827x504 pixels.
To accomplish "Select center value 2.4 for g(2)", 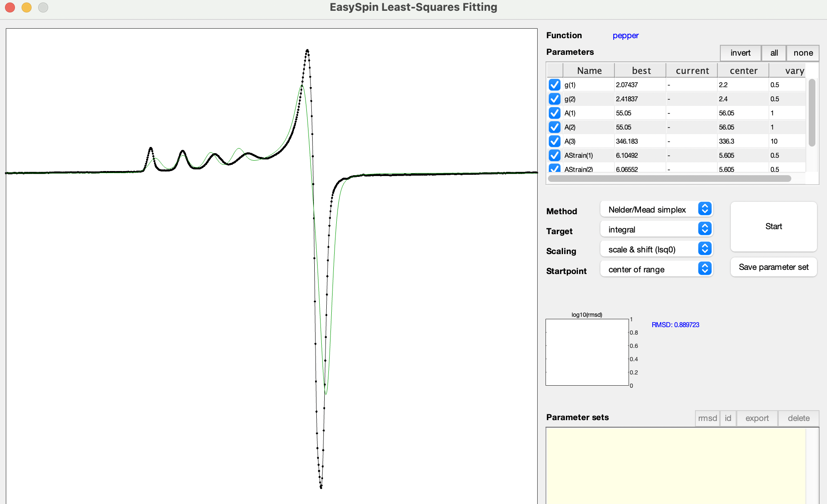I will point(743,99).
